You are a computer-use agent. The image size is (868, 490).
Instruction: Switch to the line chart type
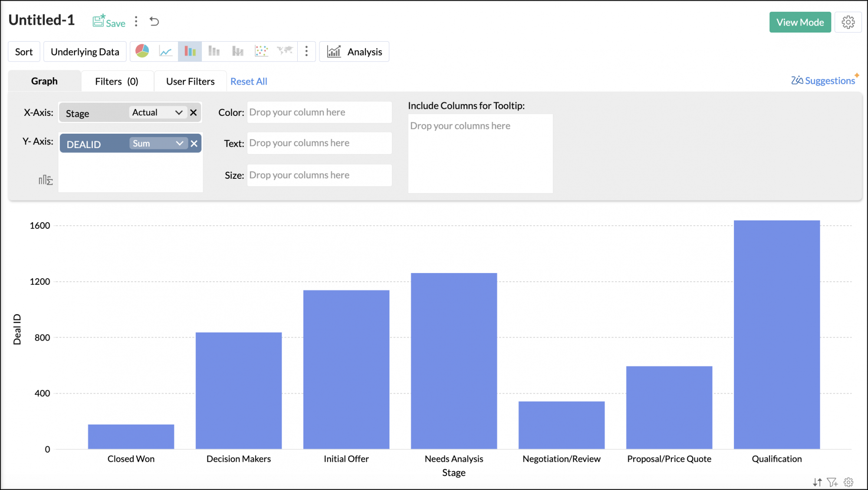166,51
